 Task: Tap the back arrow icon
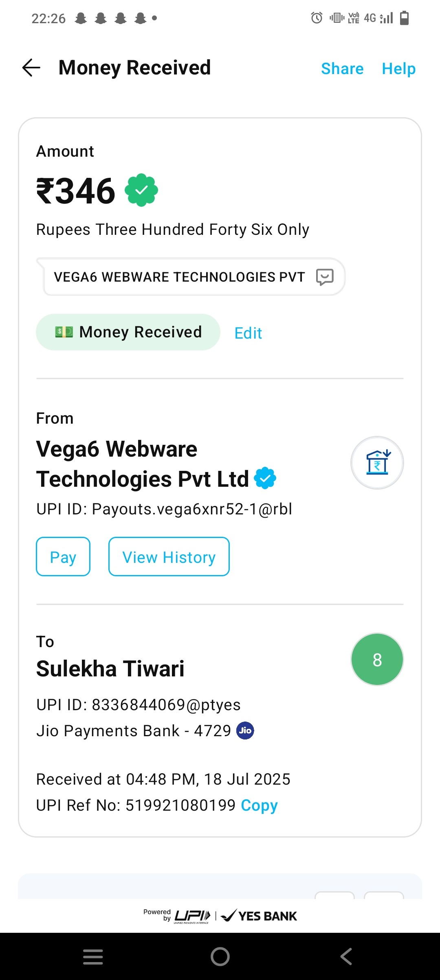coord(31,68)
